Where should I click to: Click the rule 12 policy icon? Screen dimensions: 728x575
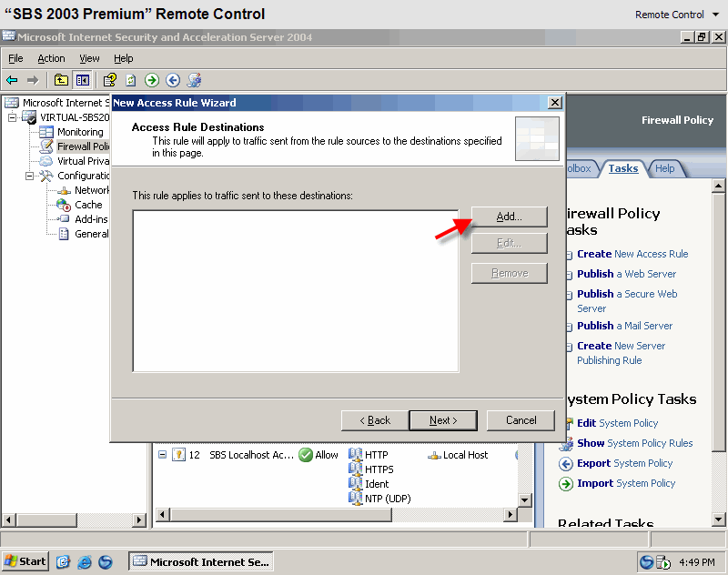[178, 454]
